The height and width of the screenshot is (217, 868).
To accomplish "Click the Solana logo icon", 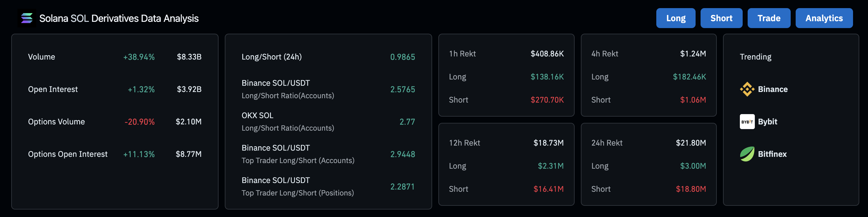I will [27, 18].
